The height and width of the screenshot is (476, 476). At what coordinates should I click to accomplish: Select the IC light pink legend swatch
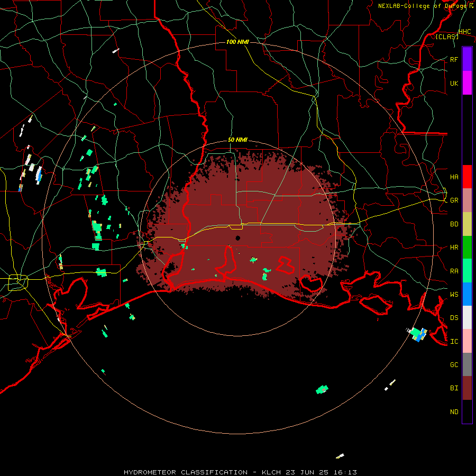click(x=467, y=341)
